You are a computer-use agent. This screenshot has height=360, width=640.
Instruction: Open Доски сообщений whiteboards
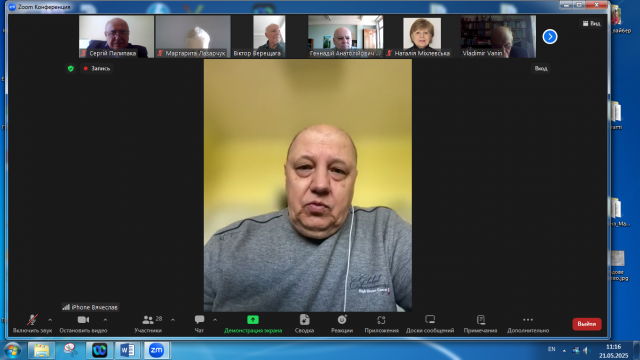point(430,324)
